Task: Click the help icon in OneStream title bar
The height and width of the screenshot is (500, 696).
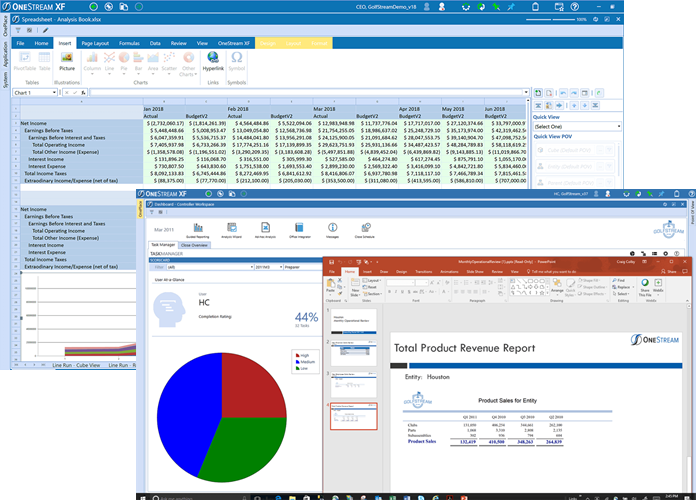Action: click(575, 7)
